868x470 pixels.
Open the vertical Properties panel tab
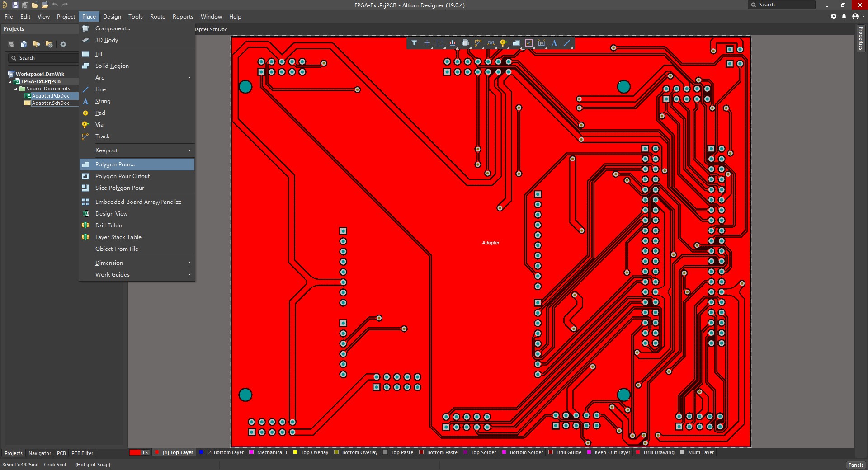(861, 39)
